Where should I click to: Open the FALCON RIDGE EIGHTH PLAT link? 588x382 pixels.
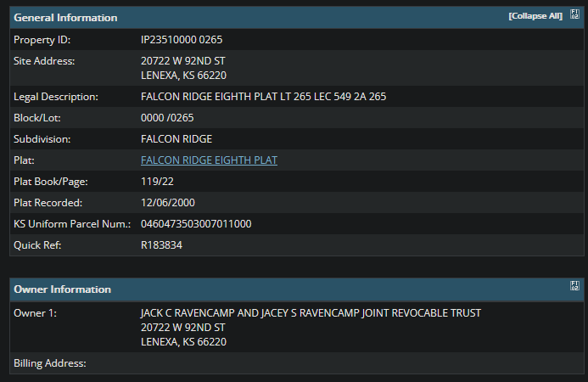[209, 160]
